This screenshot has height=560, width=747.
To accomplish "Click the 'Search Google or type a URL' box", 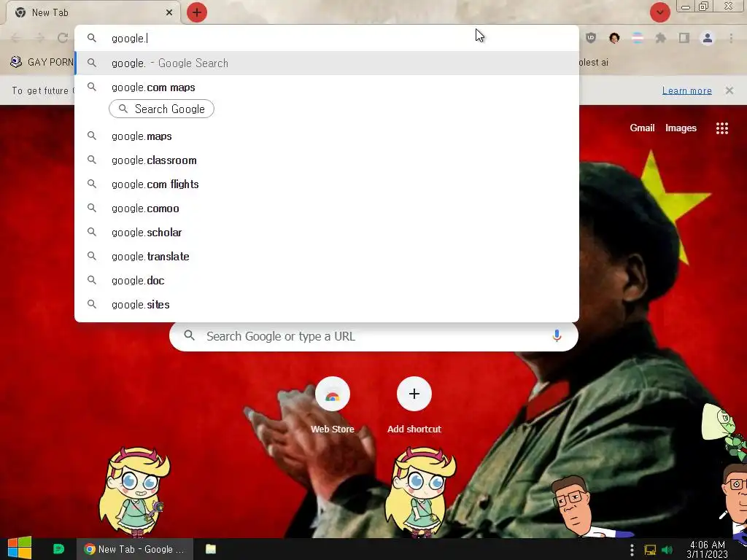I will tap(374, 336).
